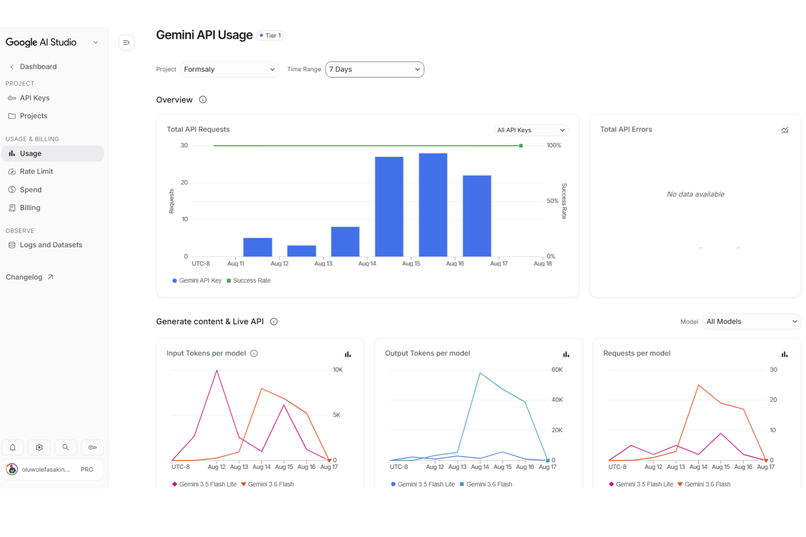806x537 pixels.
Task: Click the Input Tokens per model info icon
Action: coord(254,353)
